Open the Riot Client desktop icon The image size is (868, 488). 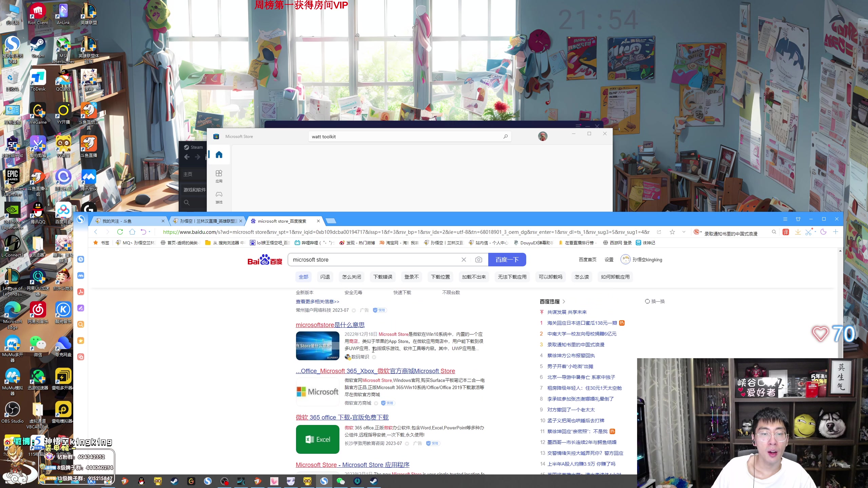(38, 14)
